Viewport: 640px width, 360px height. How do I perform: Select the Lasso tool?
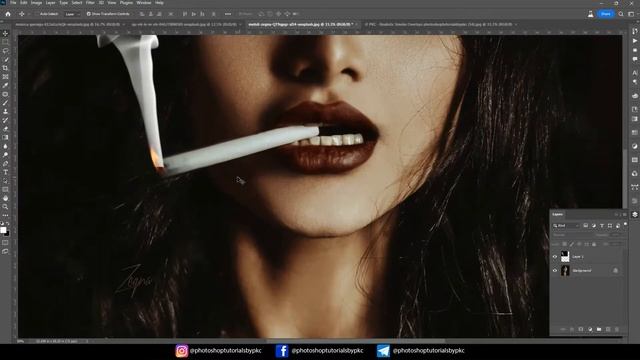[5, 51]
